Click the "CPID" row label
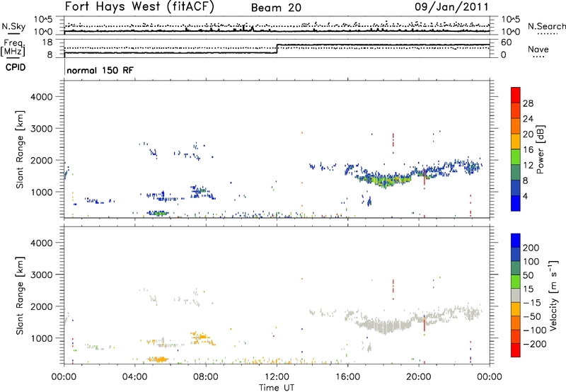Image resolution: width=566 pixels, height=392 pixels. tap(16, 67)
